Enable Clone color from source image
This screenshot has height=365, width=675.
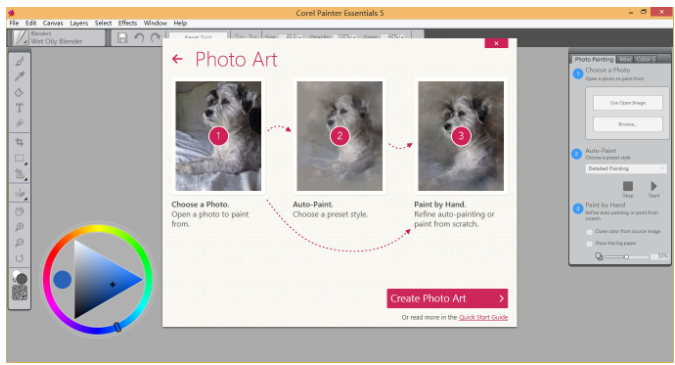point(589,232)
